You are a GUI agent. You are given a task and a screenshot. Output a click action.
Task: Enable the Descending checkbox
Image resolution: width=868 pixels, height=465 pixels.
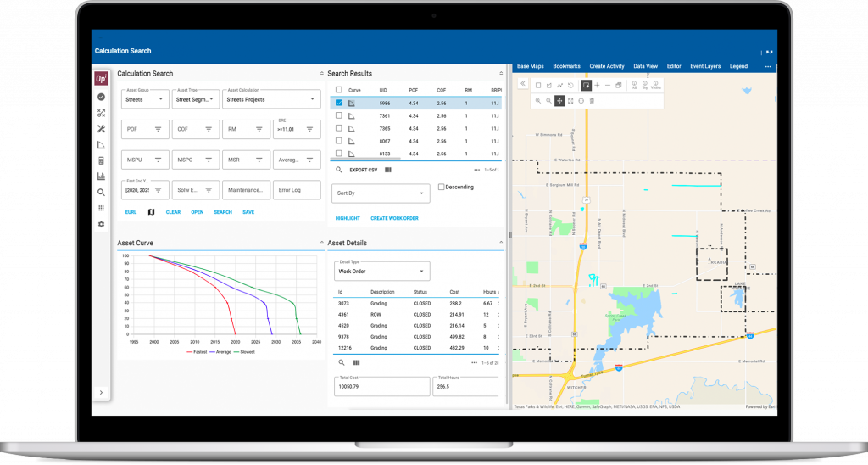coord(442,187)
